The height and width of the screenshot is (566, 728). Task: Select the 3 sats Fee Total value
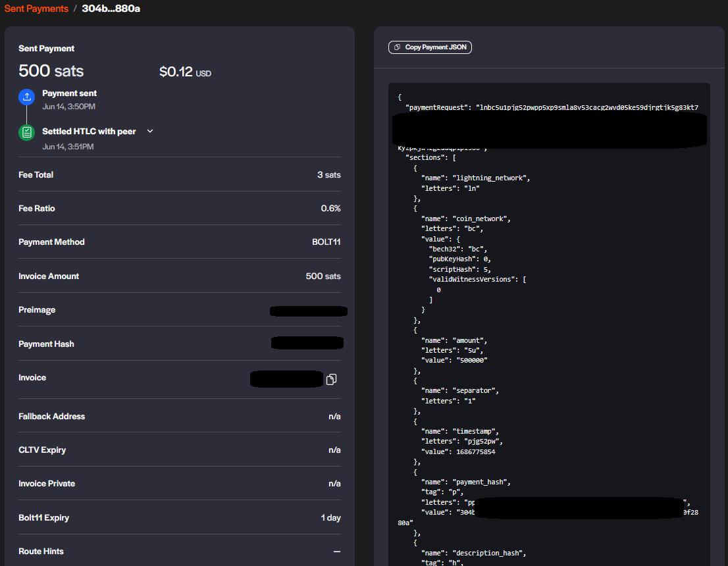point(328,175)
